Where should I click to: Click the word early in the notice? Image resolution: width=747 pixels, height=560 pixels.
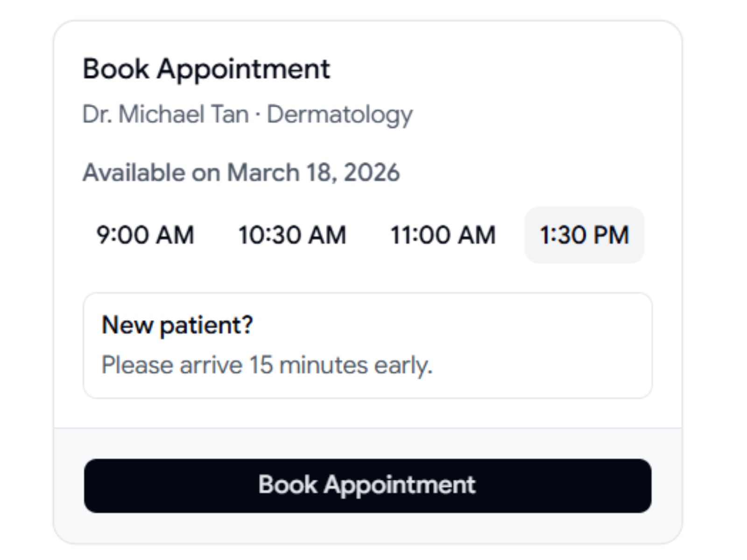pyautogui.click(x=403, y=366)
